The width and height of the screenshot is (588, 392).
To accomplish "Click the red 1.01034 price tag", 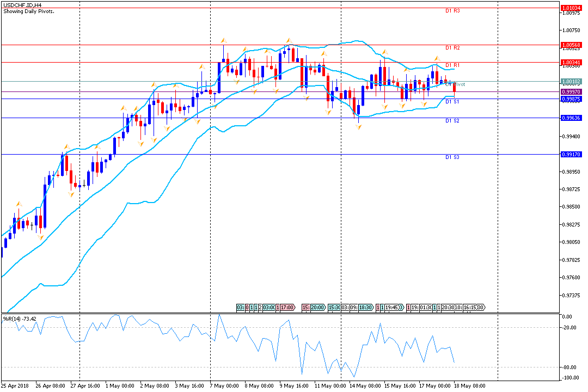I will (572, 8).
